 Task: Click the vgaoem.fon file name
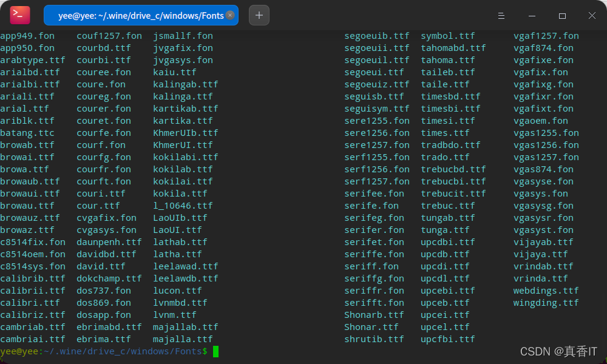[541, 121]
